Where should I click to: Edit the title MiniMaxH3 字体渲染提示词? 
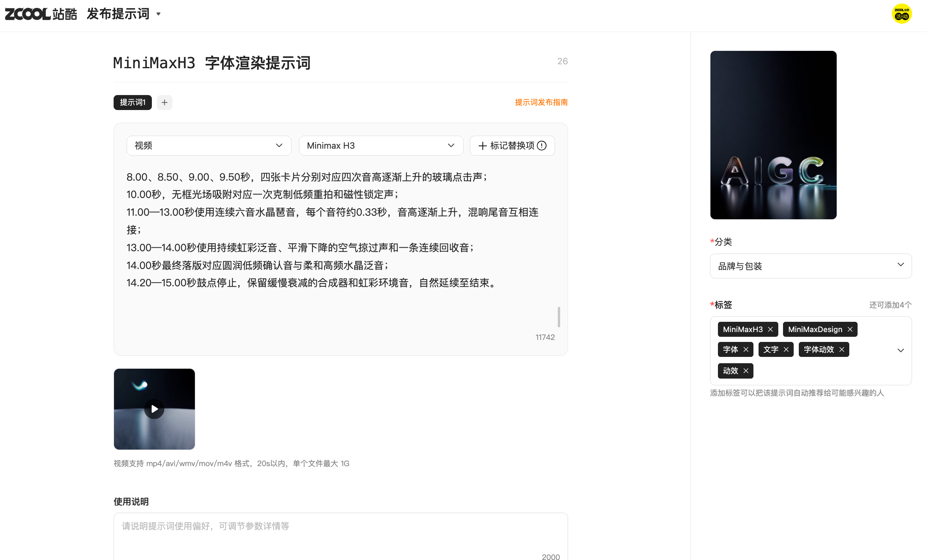coord(212,63)
